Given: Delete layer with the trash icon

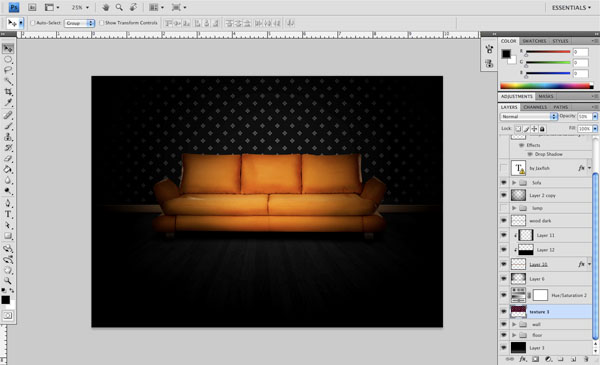Looking at the screenshot, I should [586, 359].
